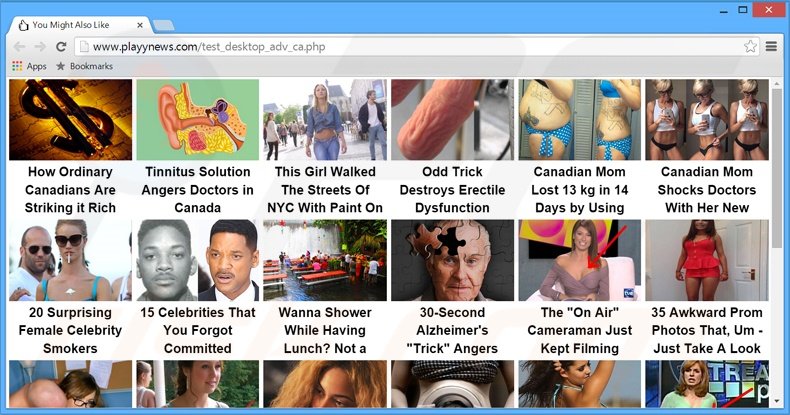The height and width of the screenshot is (415, 790).
Task: Open the puzzle-head old man thumbnail
Action: [x=452, y=260]
